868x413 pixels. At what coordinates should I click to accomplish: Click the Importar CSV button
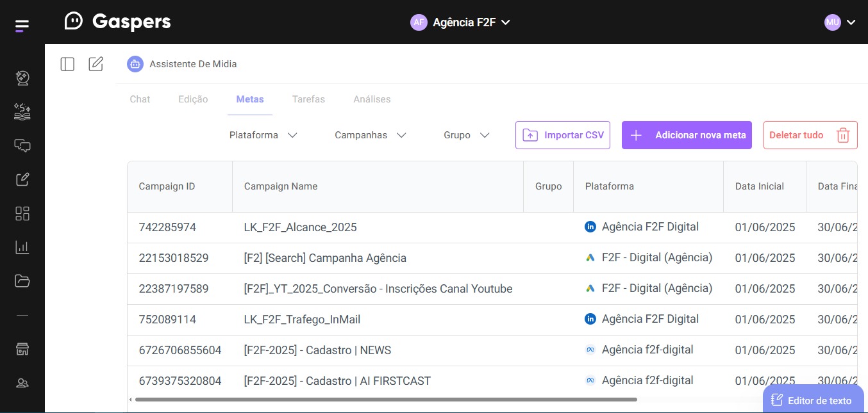[562, 135]
